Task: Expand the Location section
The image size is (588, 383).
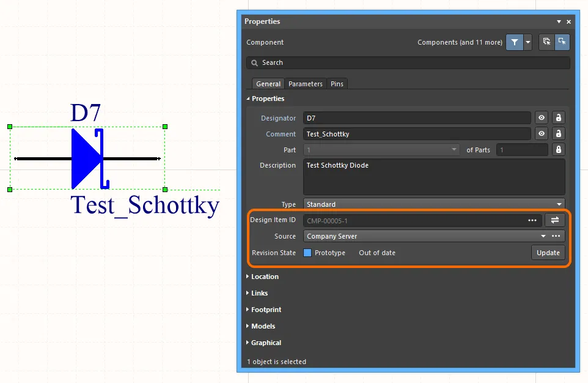Action: pyautogui.click(x=248, y=277)
